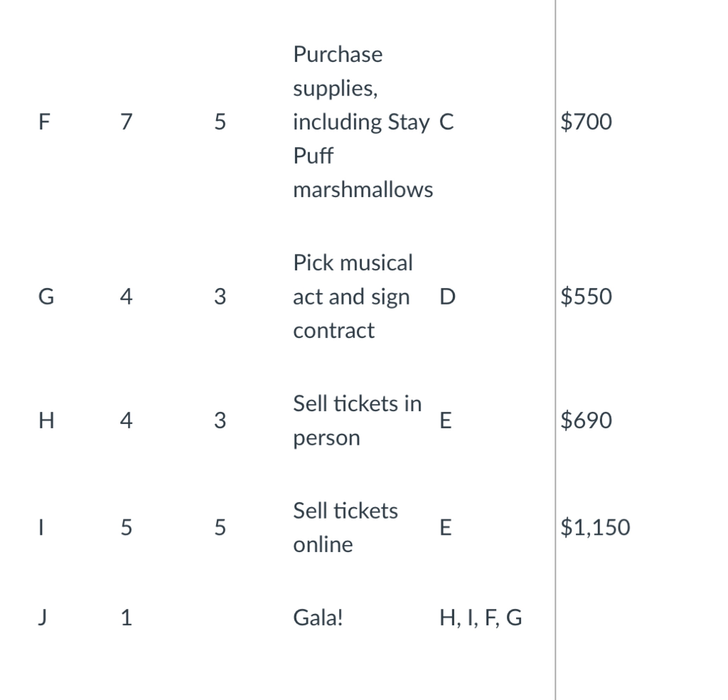Select the activity letter J cell
The image size is (728, 700).
45,618
